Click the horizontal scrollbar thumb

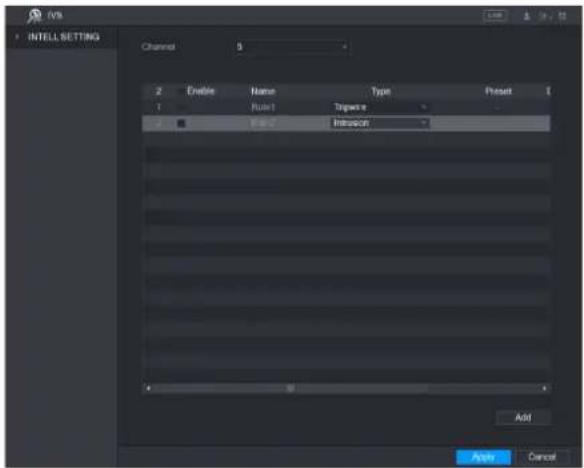tap(290, 388)
